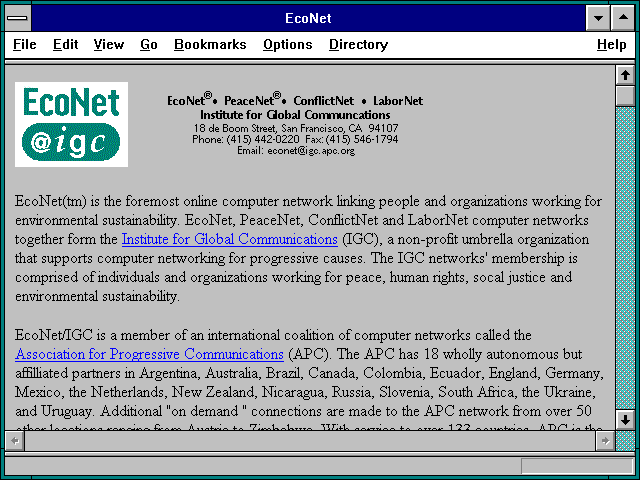Click the vertical scrollbar thumb

(625, 95)
